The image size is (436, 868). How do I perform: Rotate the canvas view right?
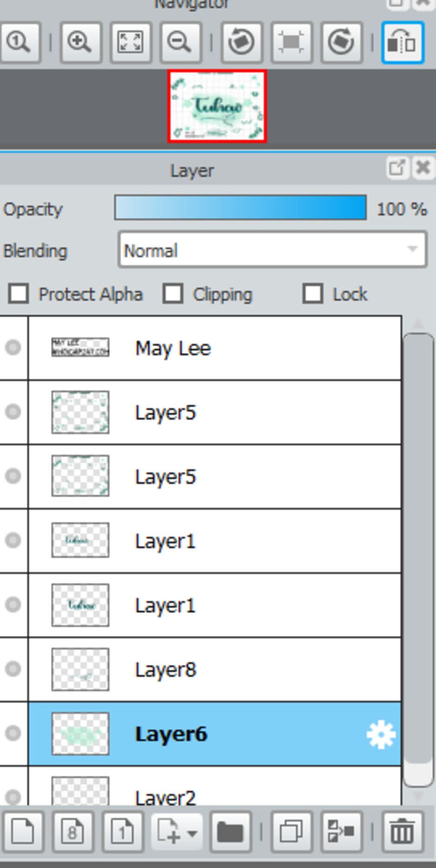pyautogui.click(x=341, y=43)
